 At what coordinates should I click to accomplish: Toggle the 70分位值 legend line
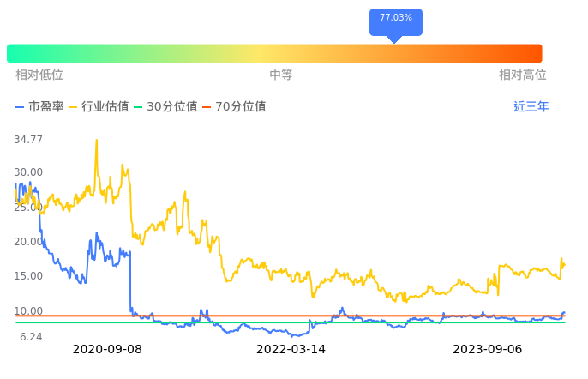pos(234,107)
